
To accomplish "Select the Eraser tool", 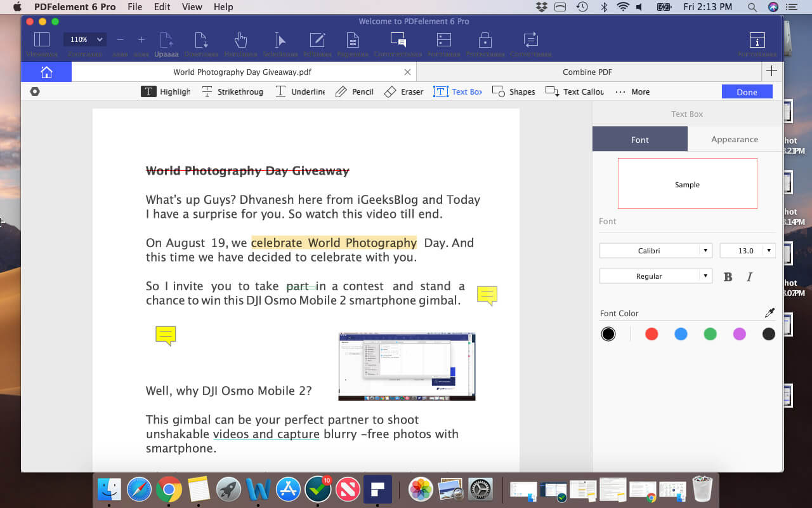I will (x=403, y=91).
